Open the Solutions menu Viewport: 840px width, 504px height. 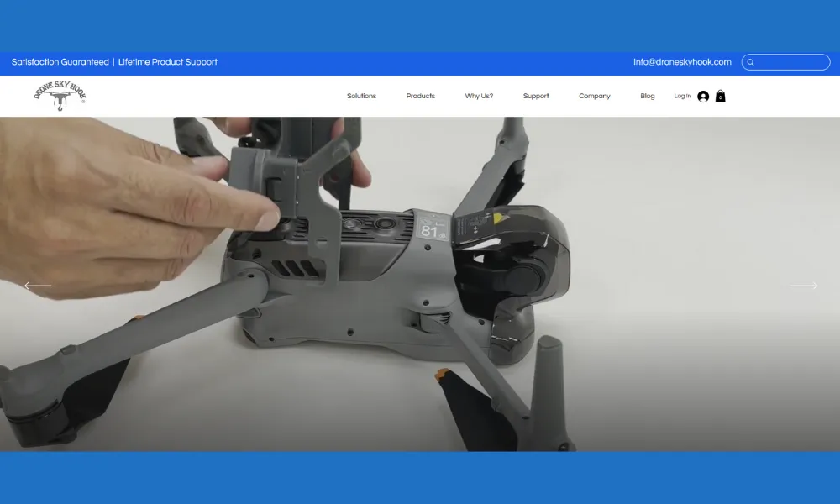(x=361, y=97)
